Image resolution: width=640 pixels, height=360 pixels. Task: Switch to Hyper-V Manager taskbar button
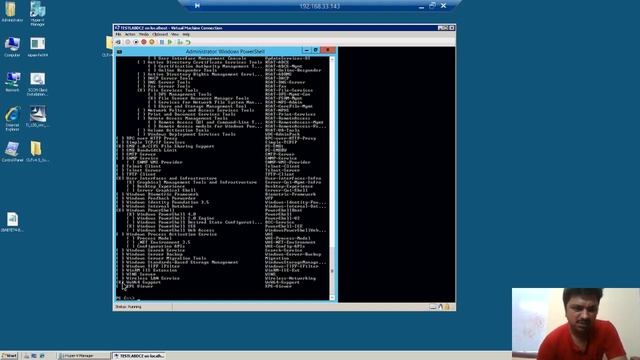point(83,356)
